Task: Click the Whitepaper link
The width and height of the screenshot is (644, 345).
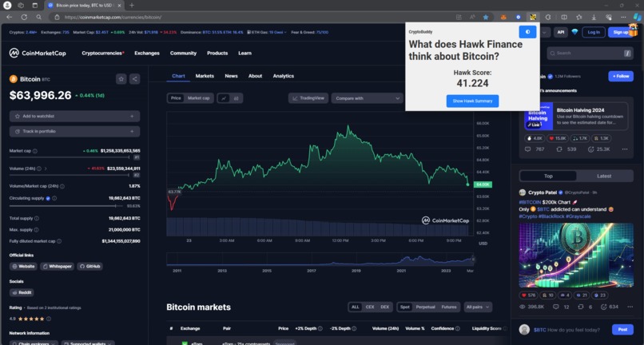Action: point(57,266)
